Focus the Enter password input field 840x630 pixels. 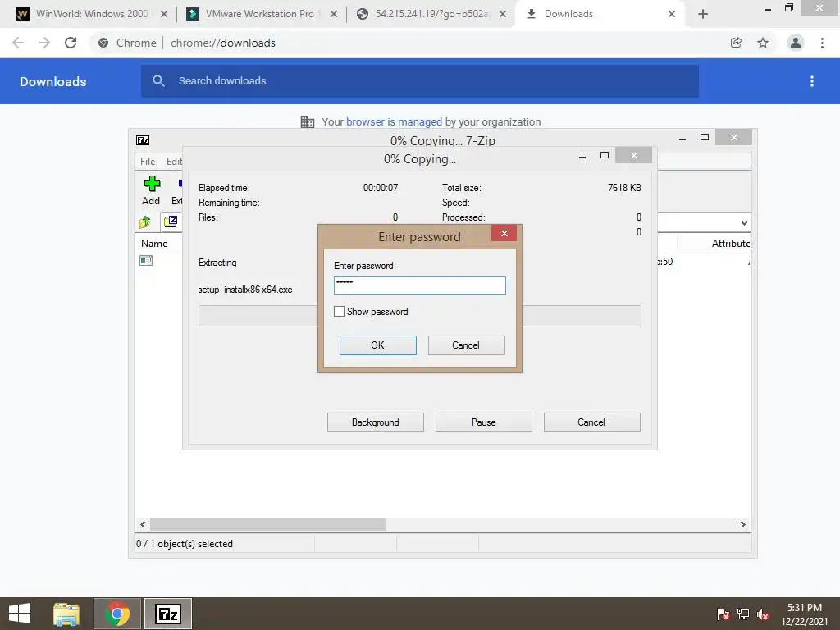419,285
